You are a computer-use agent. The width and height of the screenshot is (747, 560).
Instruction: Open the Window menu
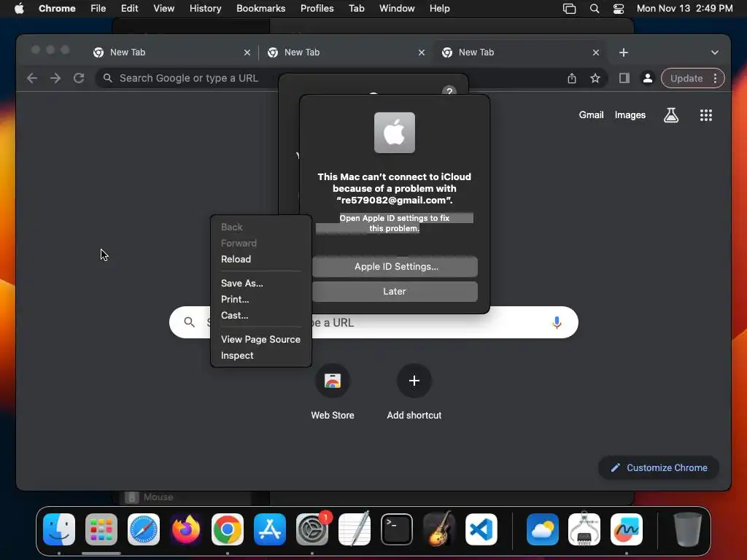coord(397,9)
